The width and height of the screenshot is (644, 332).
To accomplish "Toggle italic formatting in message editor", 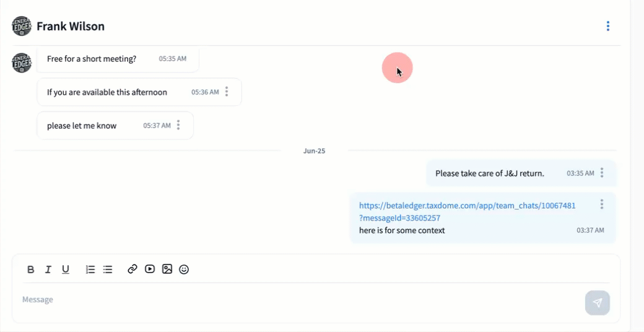I will [48, 269].
